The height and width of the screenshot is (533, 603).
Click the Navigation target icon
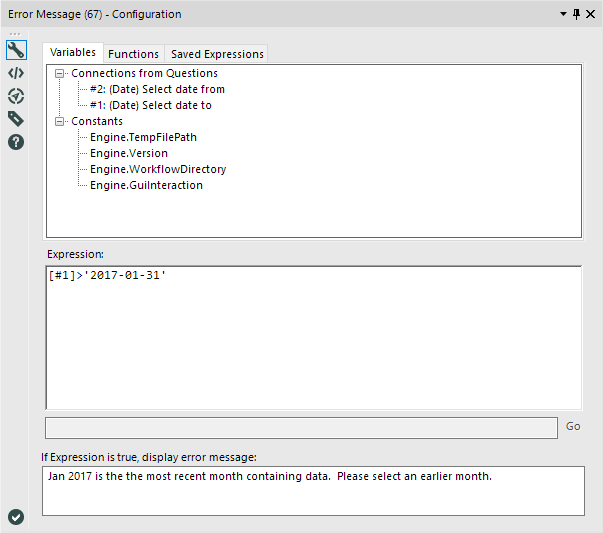(x=16, y=96)
